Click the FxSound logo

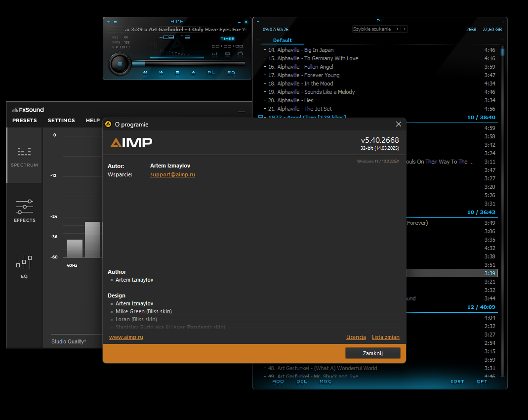point(28,110)
